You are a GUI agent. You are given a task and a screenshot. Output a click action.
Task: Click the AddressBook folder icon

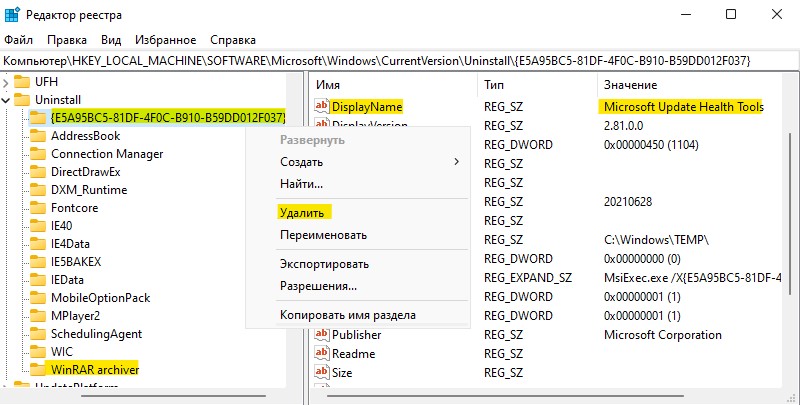click(38, 136)
